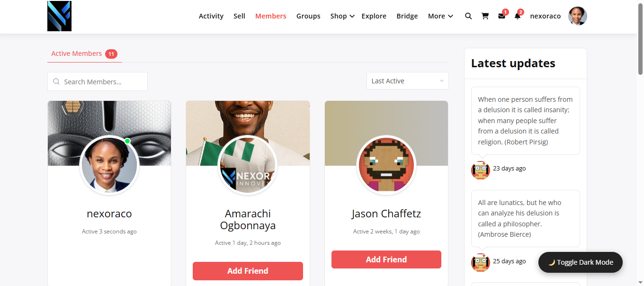Click the site logo in header
The height and width of the screenshot is (286, 644).
(x=59, y=16)
